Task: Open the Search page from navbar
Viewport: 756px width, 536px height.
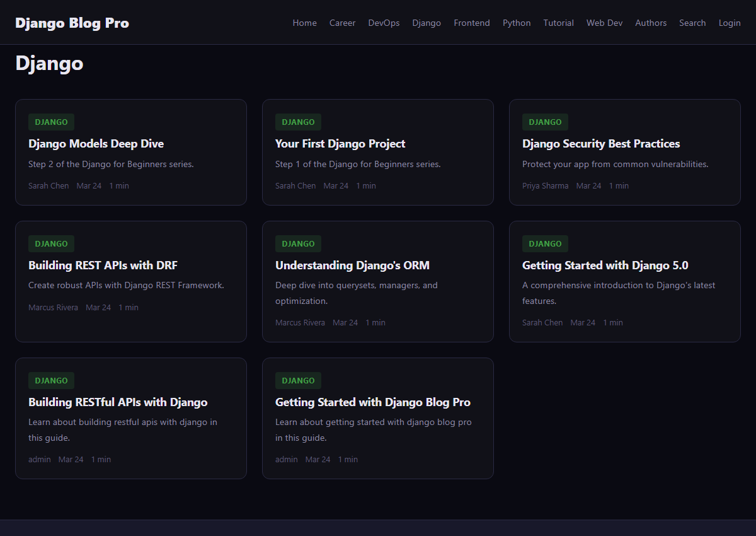Action: 692,23
